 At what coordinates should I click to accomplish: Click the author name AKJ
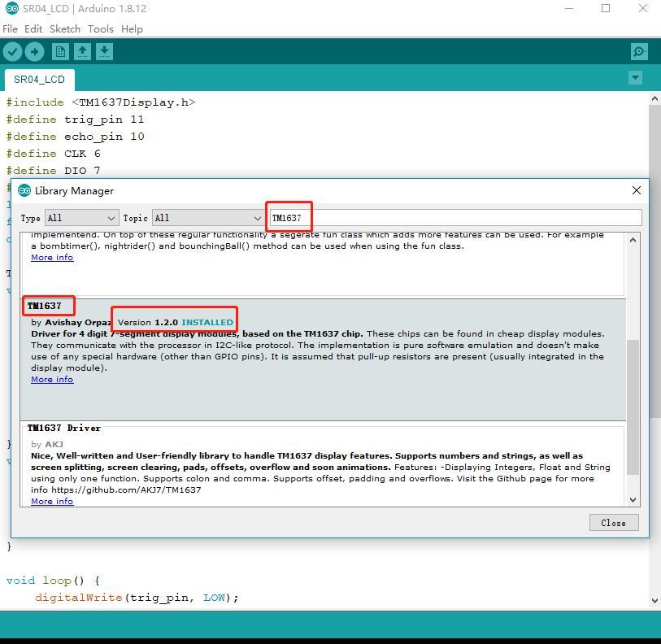[54, 444]
